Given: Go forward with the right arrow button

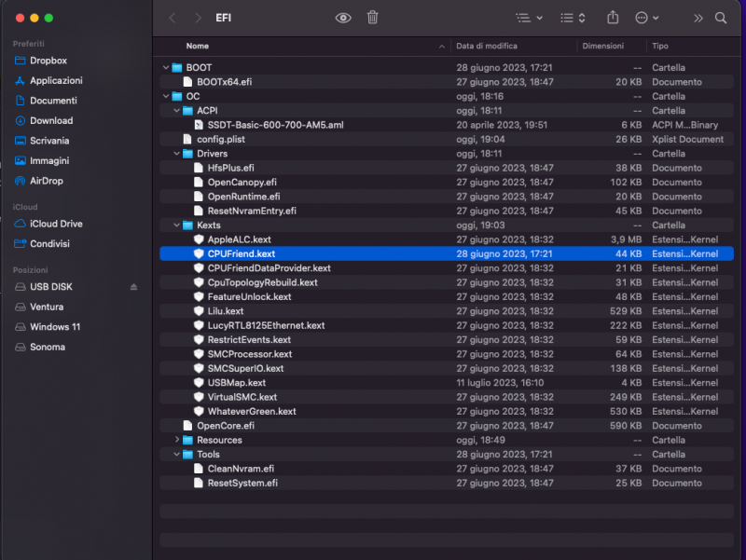Looking at the screenshot, I should point(198,18).
